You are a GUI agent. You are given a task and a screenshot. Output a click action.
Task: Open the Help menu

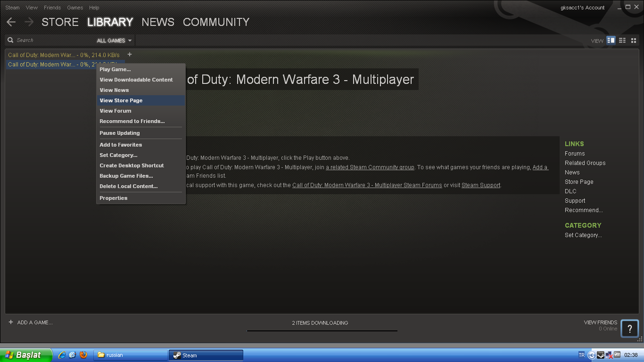[x=94, y=8]
